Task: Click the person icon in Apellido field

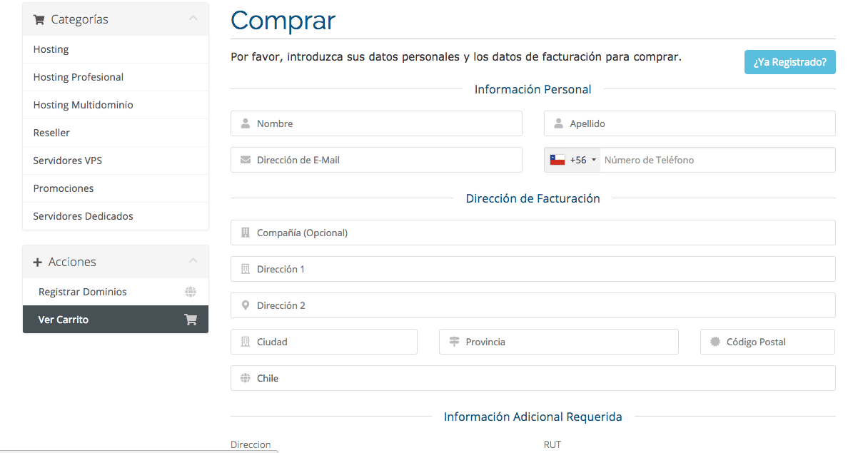Action: tap(558, 123)
